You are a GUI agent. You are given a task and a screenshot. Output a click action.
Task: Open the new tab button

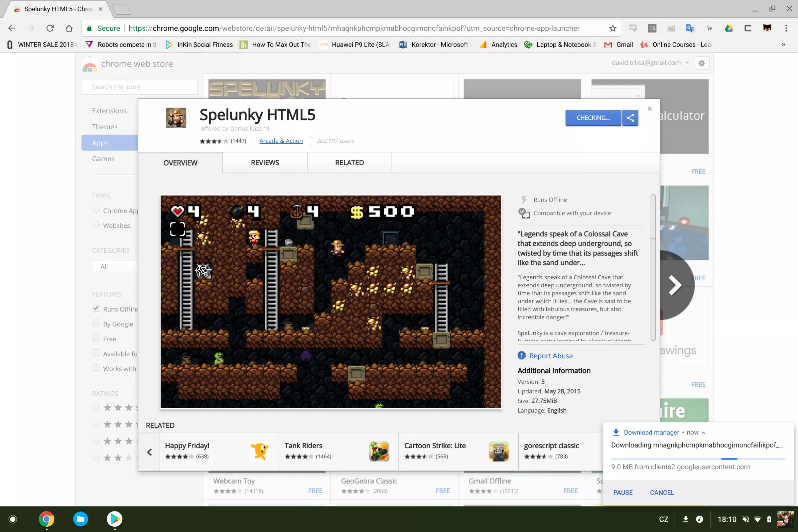tap(122, 9)
